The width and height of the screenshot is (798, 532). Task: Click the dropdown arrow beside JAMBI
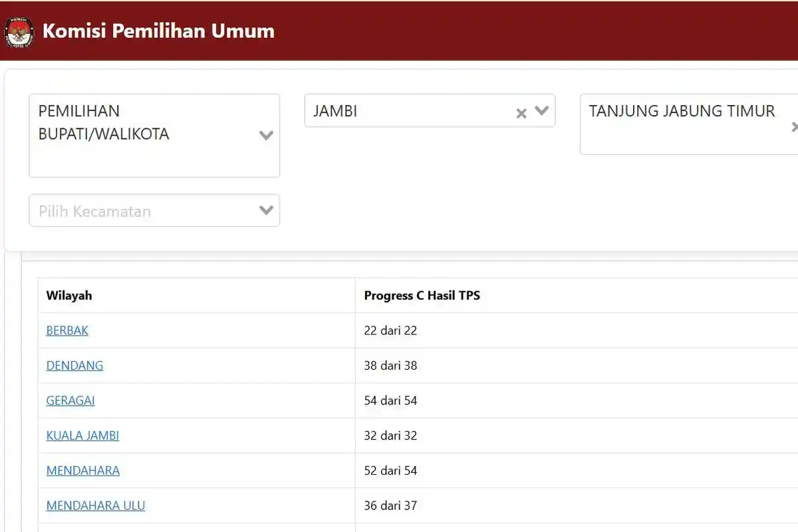tap(541, 111)
